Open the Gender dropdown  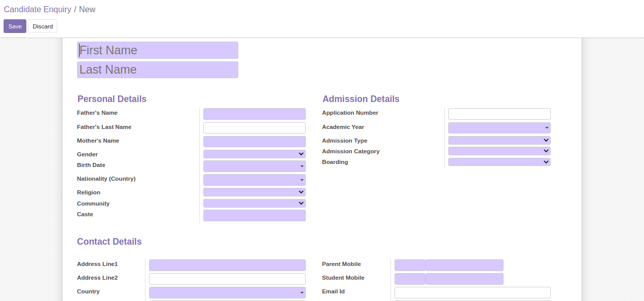[x=254, y=154]
